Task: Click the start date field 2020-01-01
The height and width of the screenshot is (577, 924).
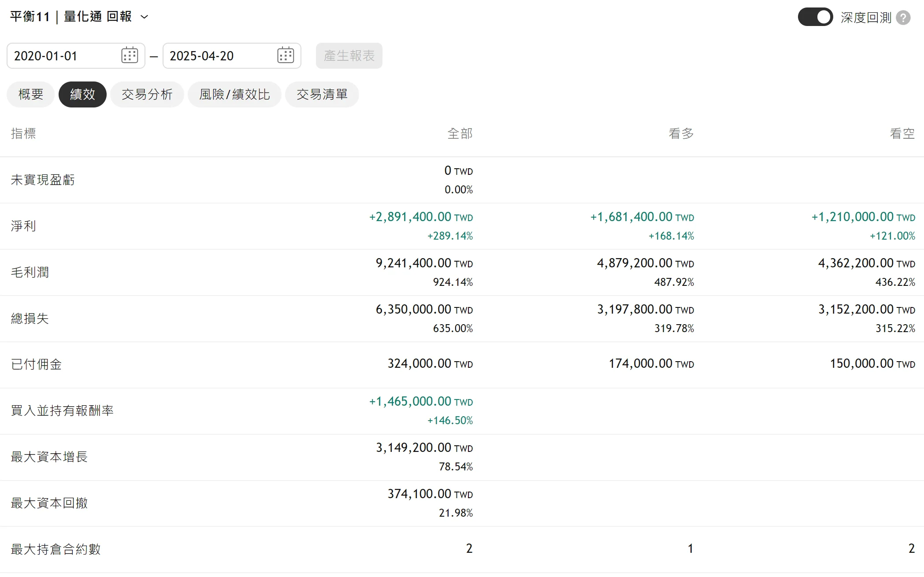Action: click(x=76, y=55)
